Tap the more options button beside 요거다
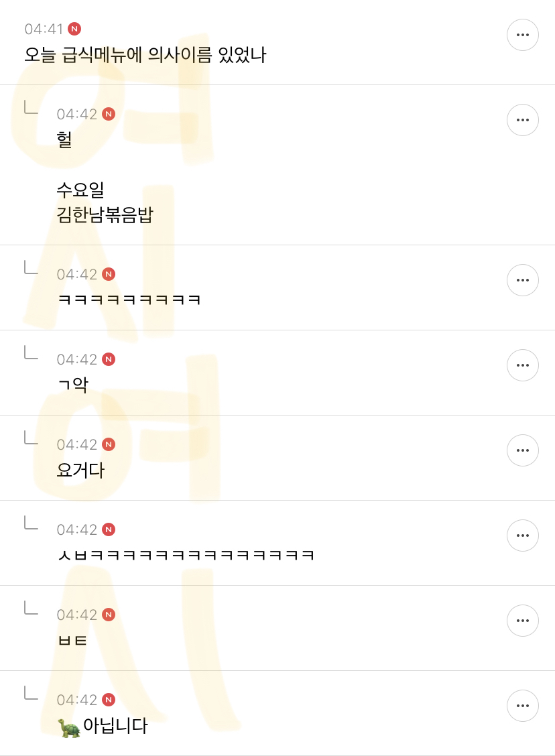555x756 pixels. click(x=523, y=450)
